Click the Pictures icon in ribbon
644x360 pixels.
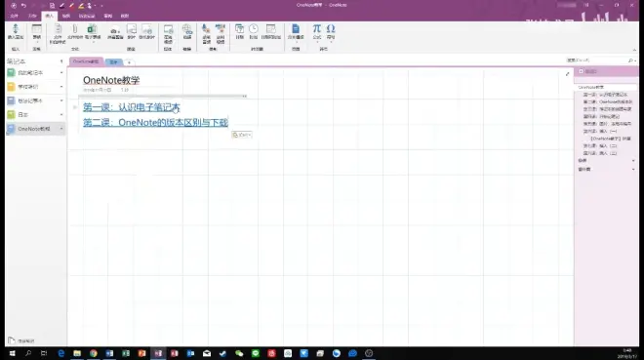(132, 31)
